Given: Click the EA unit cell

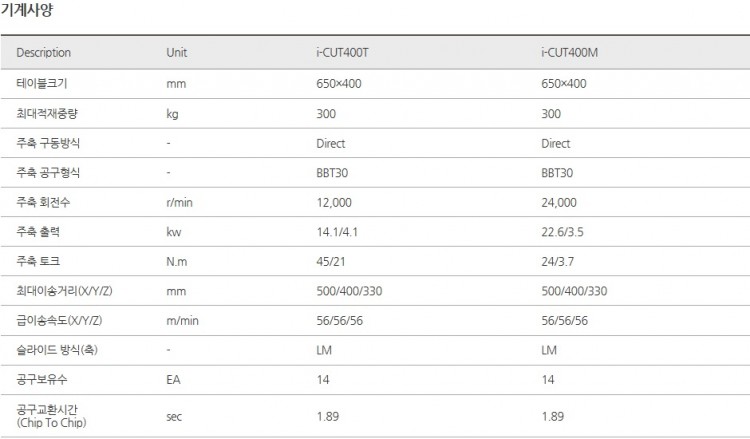Looking at the screenshot, I should (x=173, y=380).
